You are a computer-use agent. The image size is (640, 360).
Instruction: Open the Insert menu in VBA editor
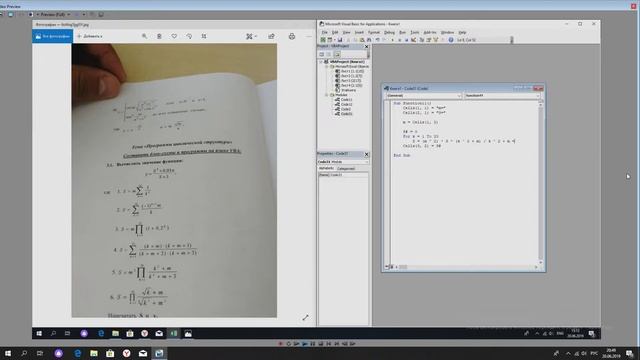coord(359,32)
